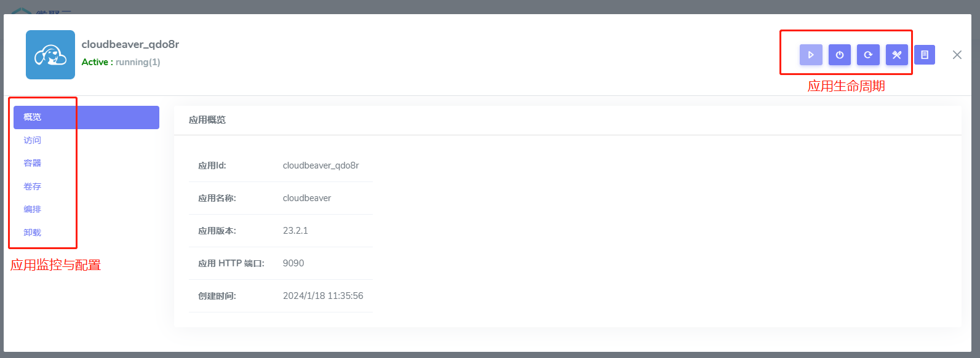Restart the app via circular arrow icon
980x358 pixels.
[x=868, y=55]
